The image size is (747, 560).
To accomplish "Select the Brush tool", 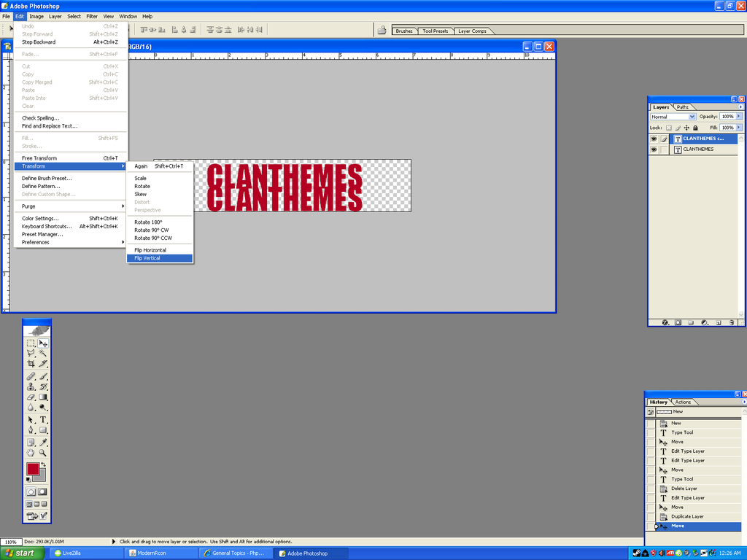I will click(x=43, y=376).
